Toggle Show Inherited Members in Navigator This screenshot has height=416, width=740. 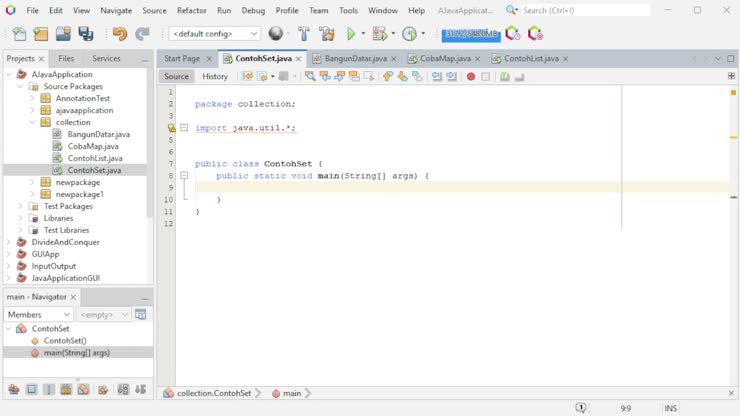(x=14, y=389)
